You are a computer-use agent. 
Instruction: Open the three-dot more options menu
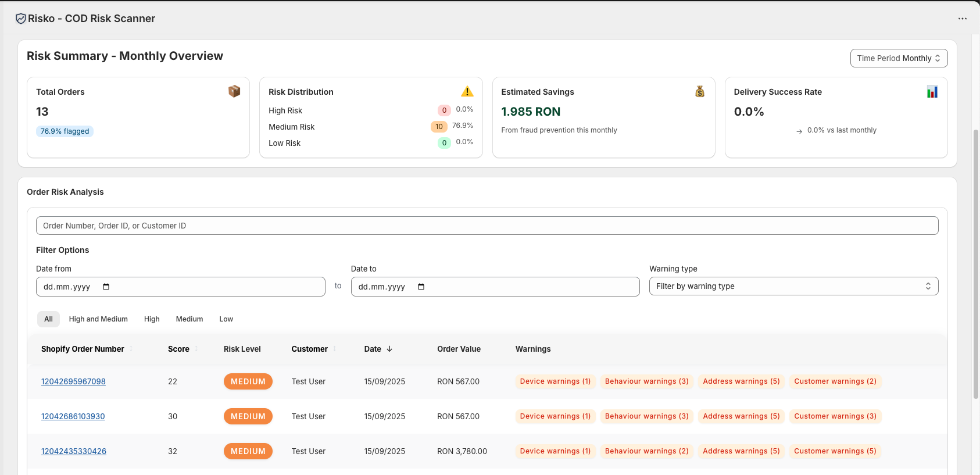tap(963, 19)
